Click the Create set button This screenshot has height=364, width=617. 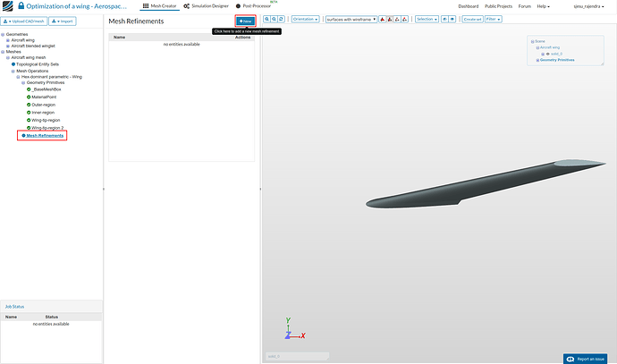click(473, 19)
